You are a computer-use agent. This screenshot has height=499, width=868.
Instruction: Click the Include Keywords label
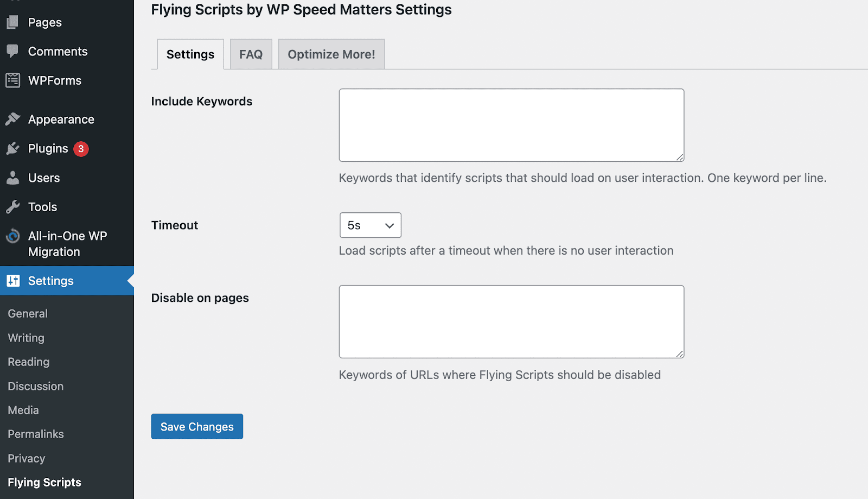[x=202, y=102]
